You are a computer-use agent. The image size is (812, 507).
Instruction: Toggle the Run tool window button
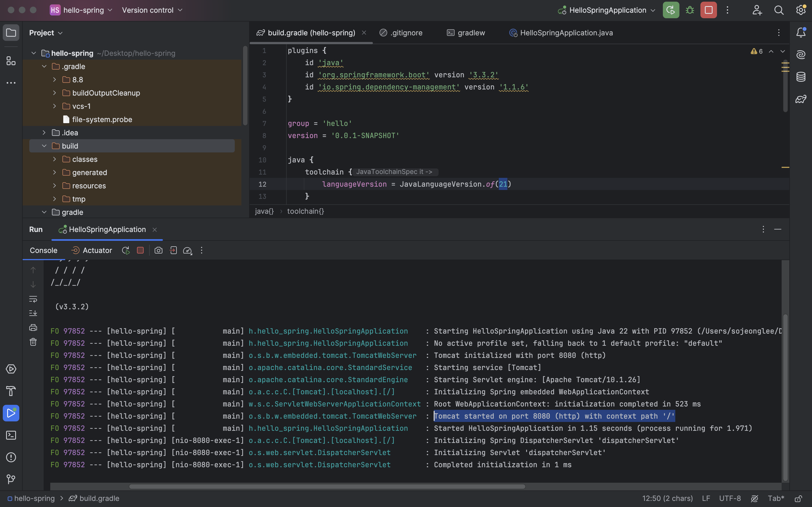[11, 413]
